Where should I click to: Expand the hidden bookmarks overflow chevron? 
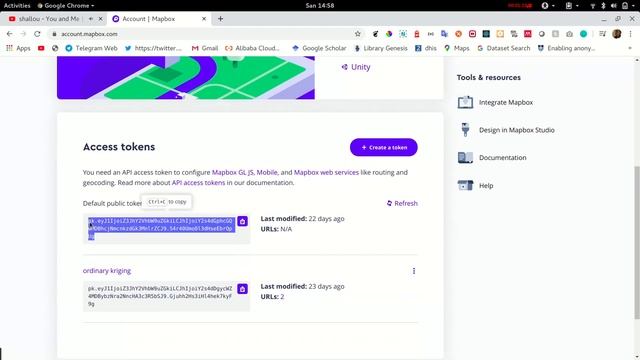(630, 48)
